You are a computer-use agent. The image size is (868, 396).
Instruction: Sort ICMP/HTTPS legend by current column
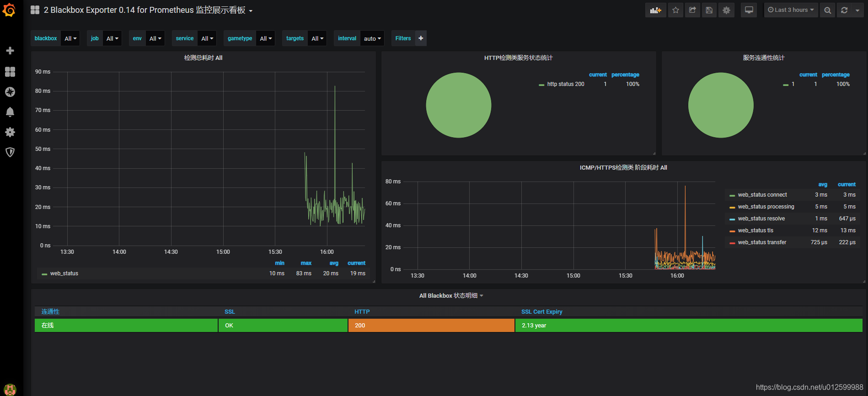click(847, 185)
